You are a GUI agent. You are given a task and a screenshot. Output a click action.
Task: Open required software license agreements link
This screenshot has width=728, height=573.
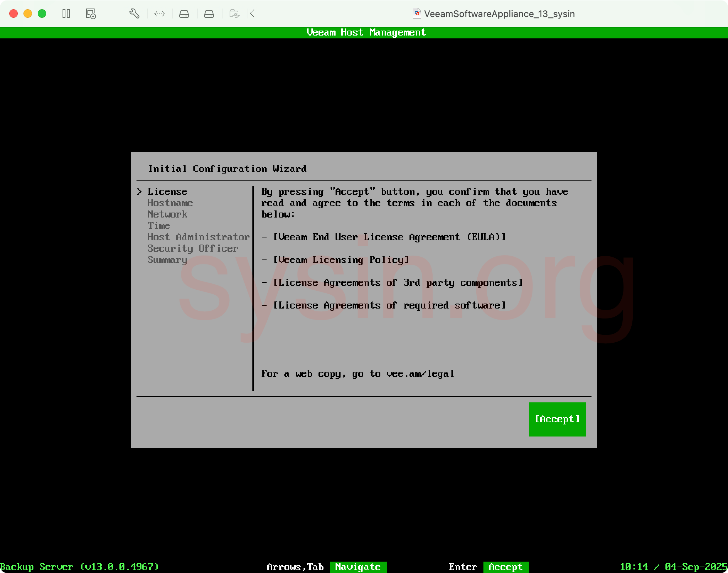389,305
